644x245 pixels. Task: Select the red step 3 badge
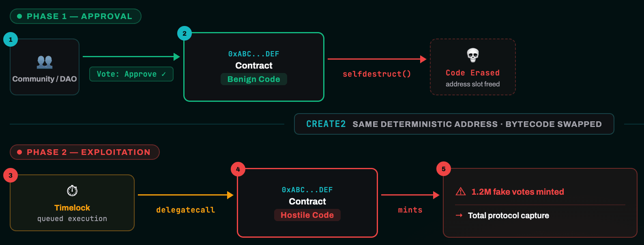click(x=11, y=176)
